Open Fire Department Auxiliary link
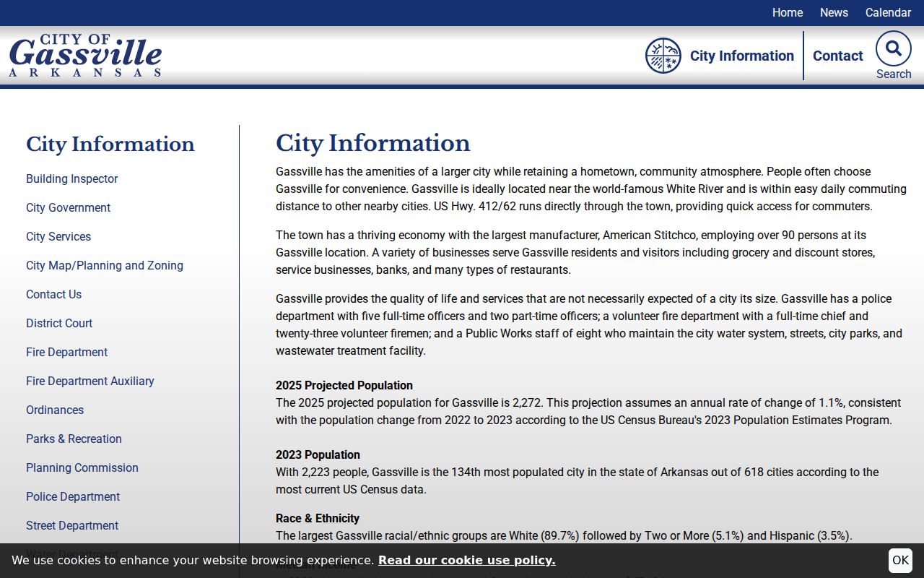The width and height of the screenshot is (924, 578). pos(90,381)
